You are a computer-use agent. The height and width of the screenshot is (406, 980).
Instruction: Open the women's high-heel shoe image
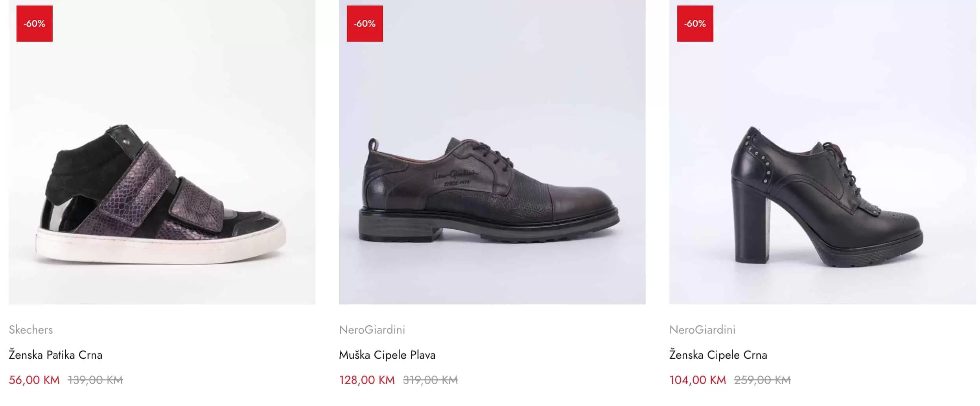point(826,197)
